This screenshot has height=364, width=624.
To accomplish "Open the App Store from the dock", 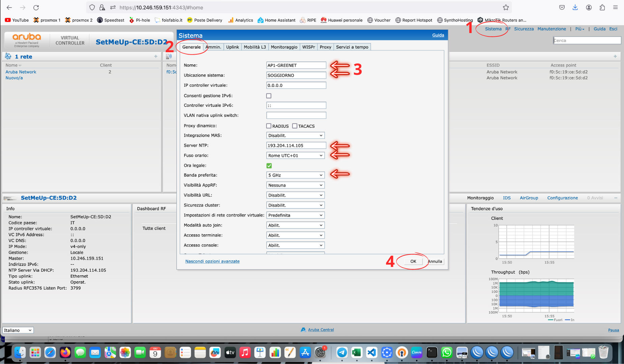I will (x=305, y=353).
